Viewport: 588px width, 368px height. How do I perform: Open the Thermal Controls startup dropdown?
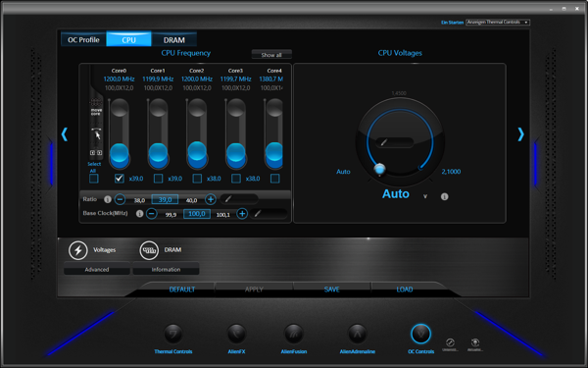click(x=498, y=23)
